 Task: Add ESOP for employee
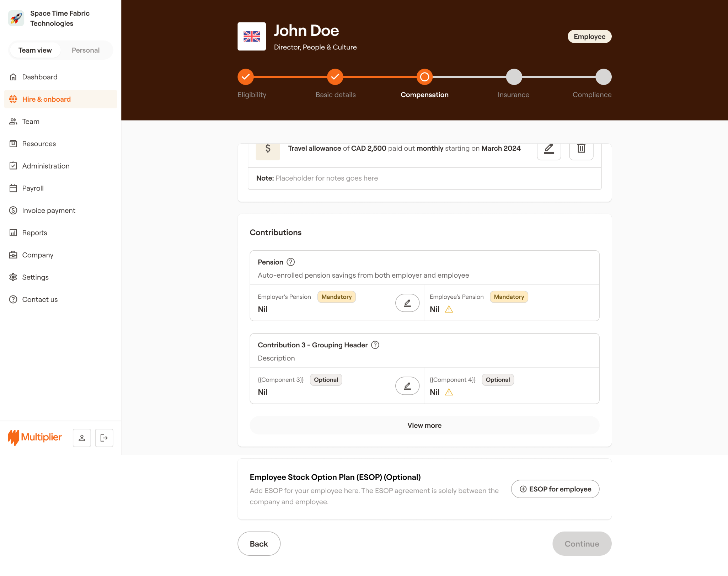pos(555,489)
